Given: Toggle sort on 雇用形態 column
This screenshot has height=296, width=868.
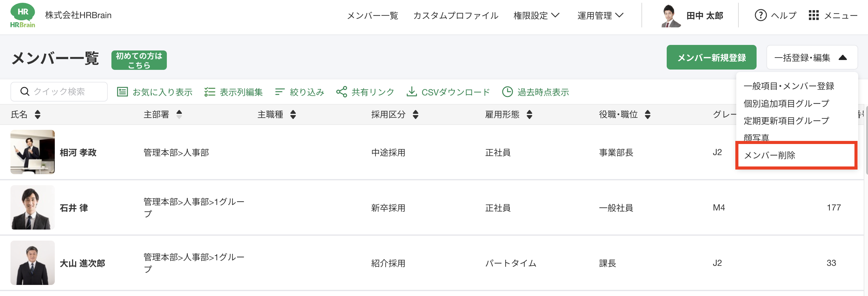Looking at the screenshot, I should pyautogui.click(x=529, y=114).
